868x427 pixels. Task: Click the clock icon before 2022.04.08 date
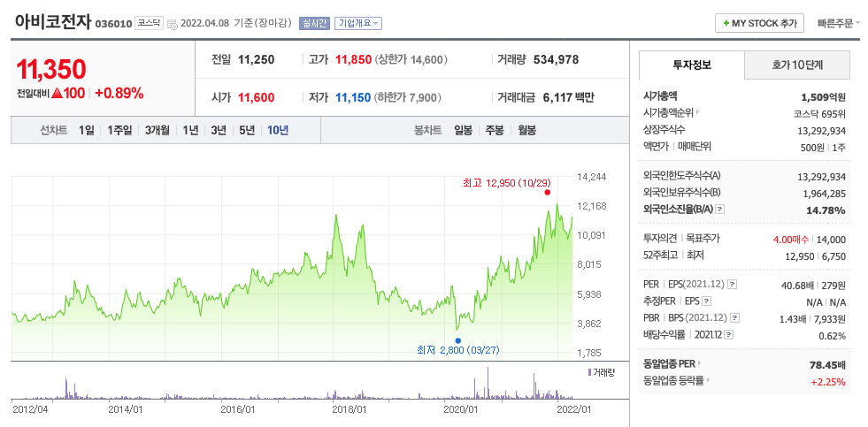[173, 24]
